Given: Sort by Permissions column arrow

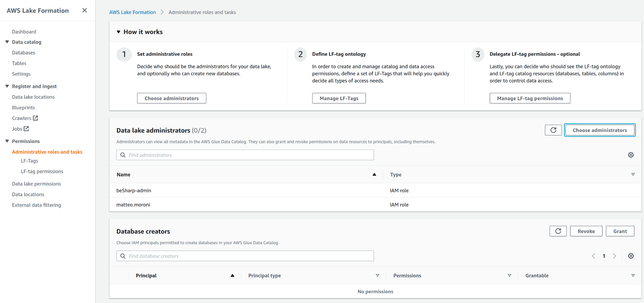Looking at the screenshot, I should pyautogui.click(x=509, y=275).
